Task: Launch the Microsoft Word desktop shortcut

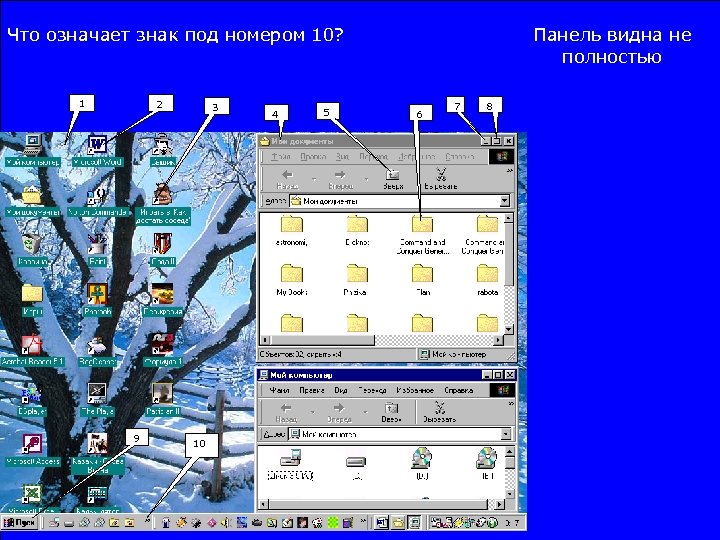Action: pyautogui.click(x=97, y=150)
